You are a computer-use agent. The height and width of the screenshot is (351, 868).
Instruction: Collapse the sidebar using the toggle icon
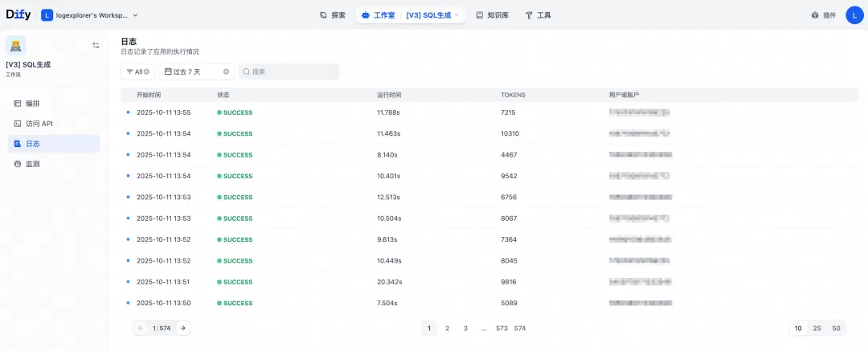[96, 46]
